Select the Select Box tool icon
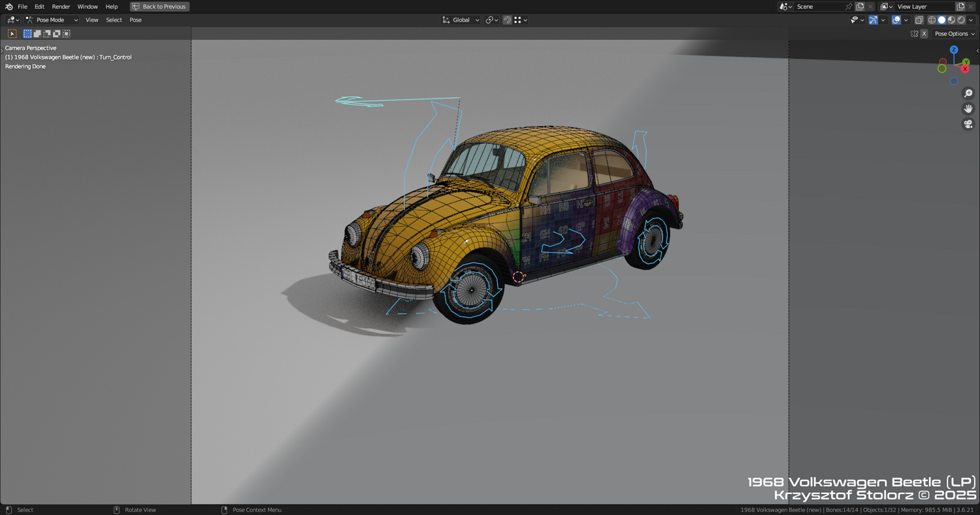 12,33
